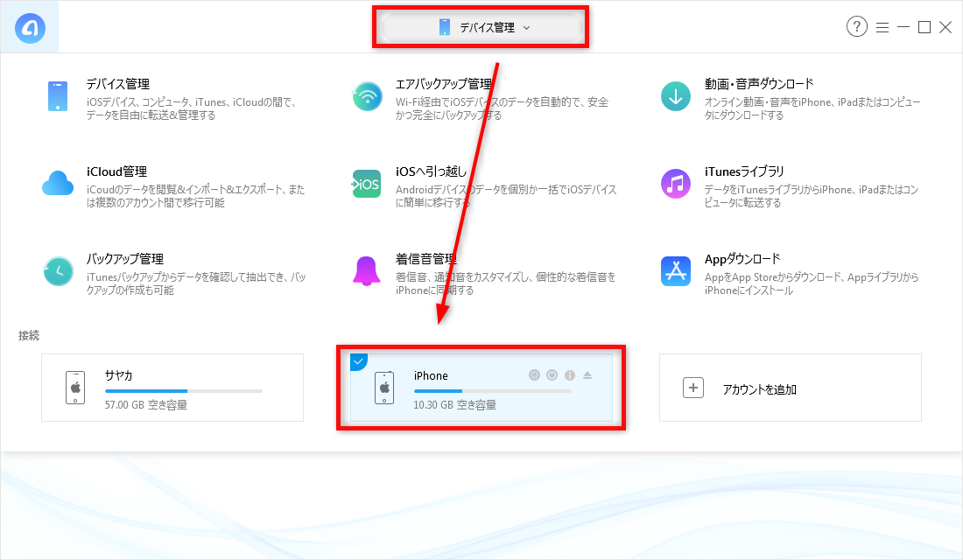Open 着信音管理 title

click(426, 258)
